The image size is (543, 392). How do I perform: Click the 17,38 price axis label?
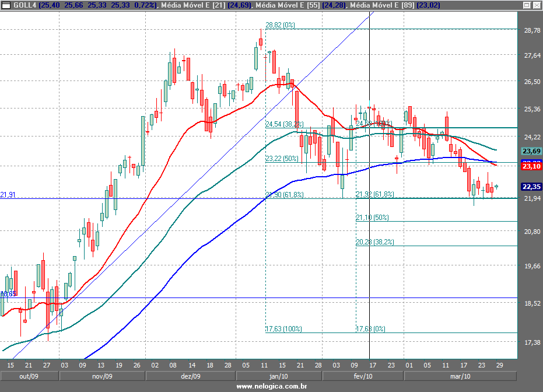click(x=532, y=342)
